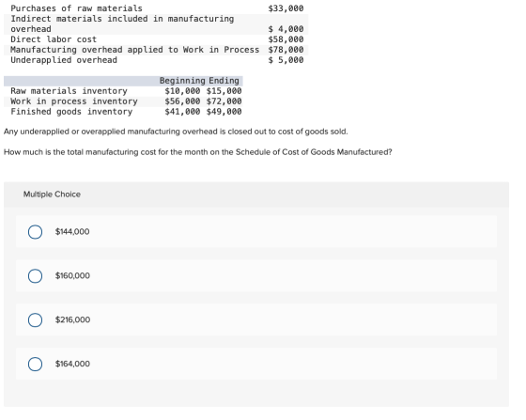Click the $41,000 beginning finished goods value
This screenshot has height=420, width=526.
pyautogui.click(x=182, y=112)
